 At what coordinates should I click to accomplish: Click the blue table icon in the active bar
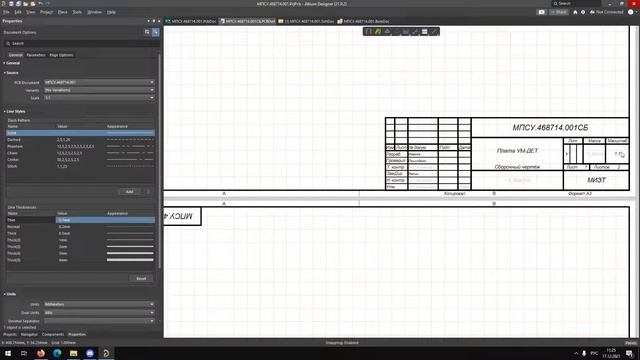(x=424, y=31)
